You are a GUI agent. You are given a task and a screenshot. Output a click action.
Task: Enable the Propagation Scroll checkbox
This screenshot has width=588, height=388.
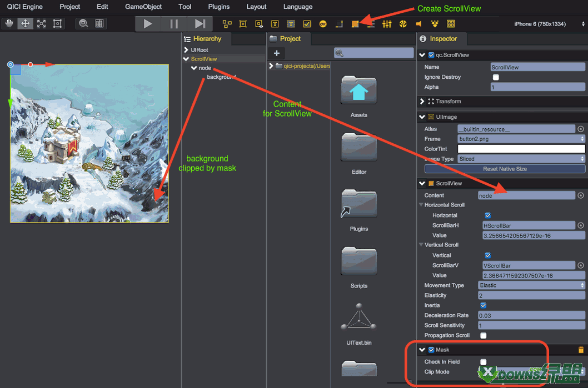484,336
